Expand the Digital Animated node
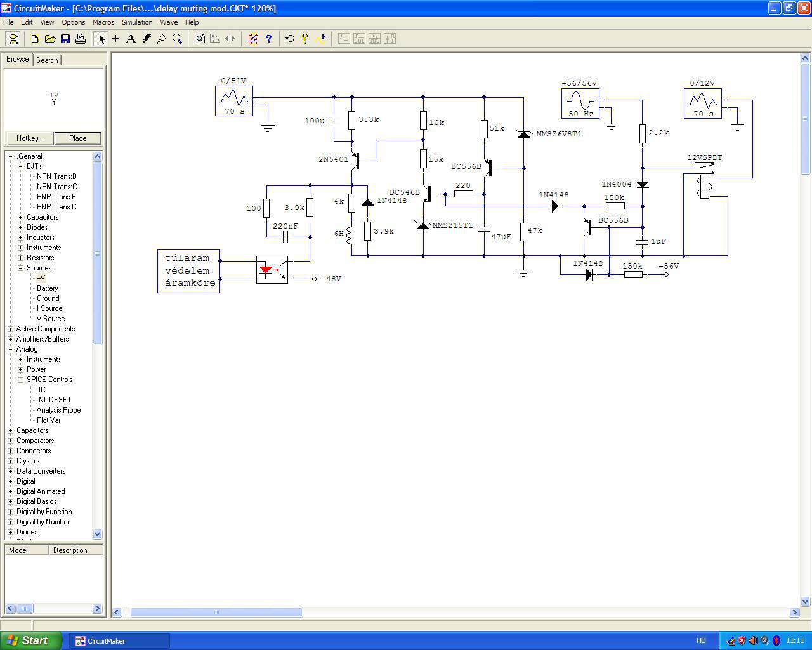Image resolution: width=812 pixels, height=650 pixels. click(10, 491)
